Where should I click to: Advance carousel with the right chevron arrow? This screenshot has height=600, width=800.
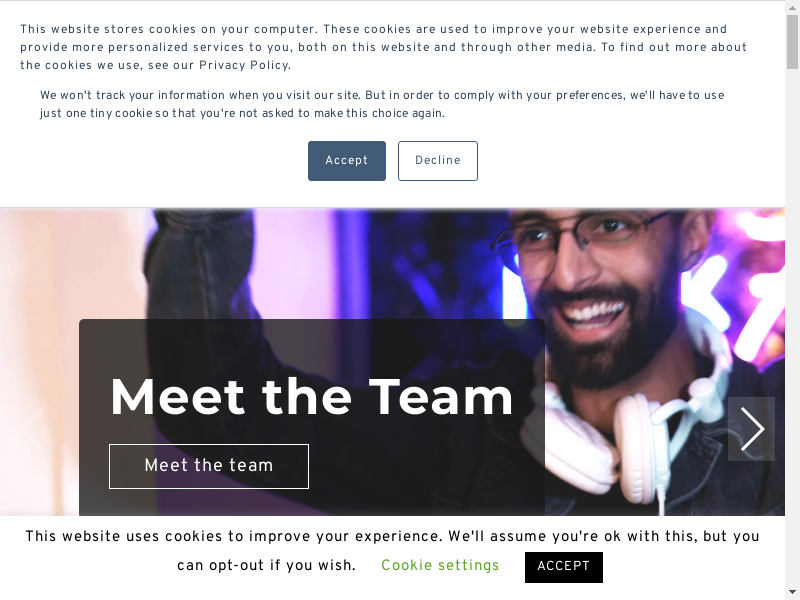pos(751,429)
